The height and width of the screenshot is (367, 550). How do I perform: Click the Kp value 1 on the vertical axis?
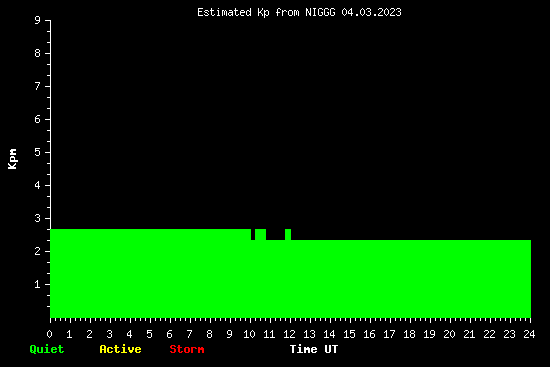(x=38, y=284)
